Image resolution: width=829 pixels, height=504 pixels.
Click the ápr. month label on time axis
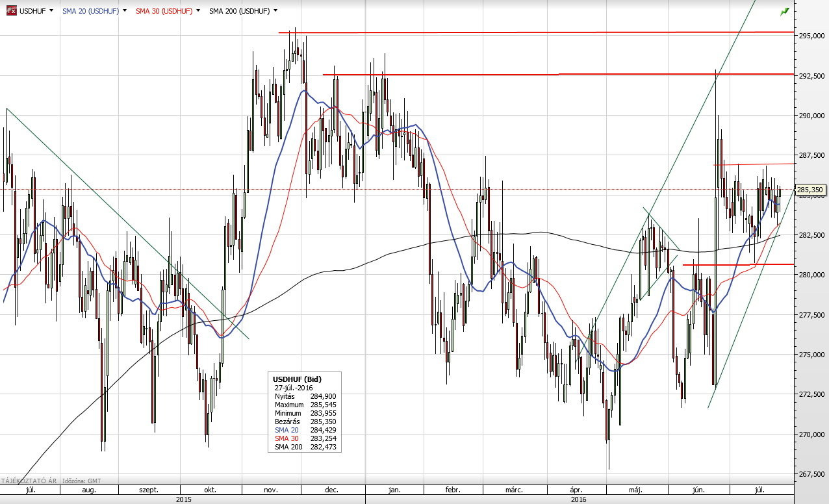point(576,490)
